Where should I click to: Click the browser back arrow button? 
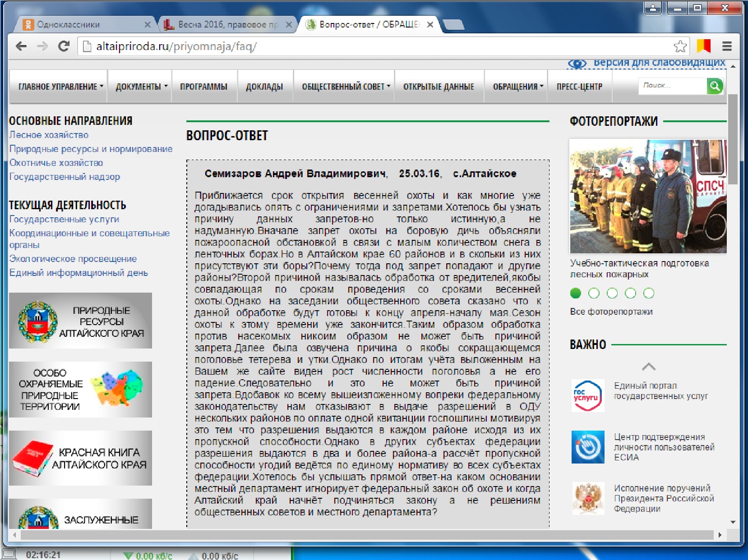coord(21,46)
